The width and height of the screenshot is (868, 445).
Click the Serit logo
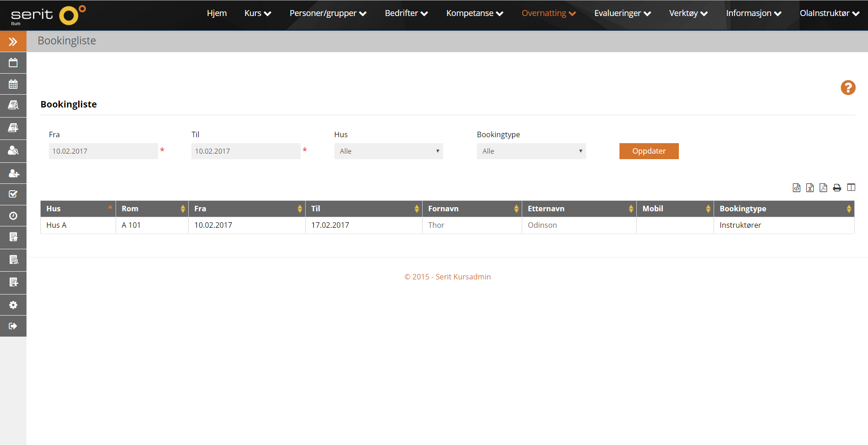[48, 15]
